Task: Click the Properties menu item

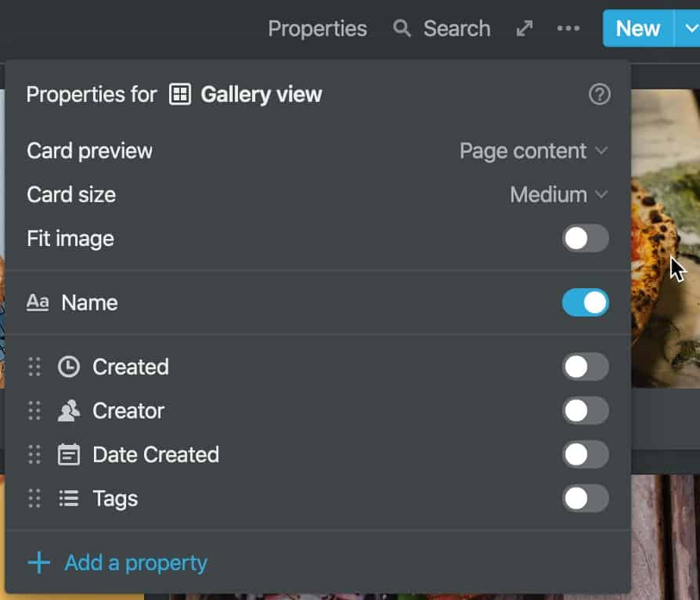Action: click(317, 29)
